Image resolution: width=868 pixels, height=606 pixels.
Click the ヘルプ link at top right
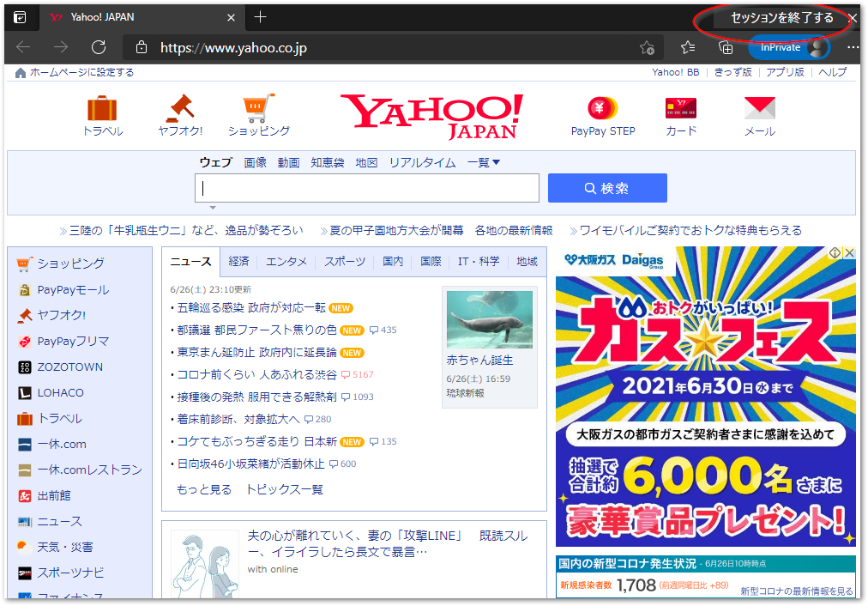coord(833,73)
